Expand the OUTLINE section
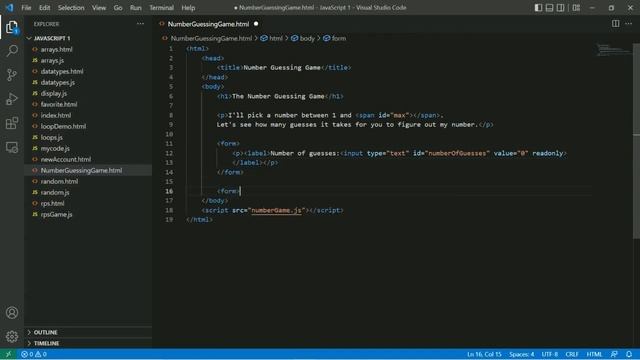The width and height of the screenshot is (640, 360). coord(45,332)
